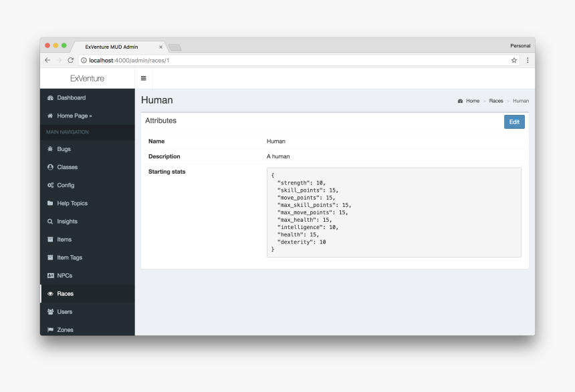
Task: Click the ExVenture logo link
Action: 88,78
